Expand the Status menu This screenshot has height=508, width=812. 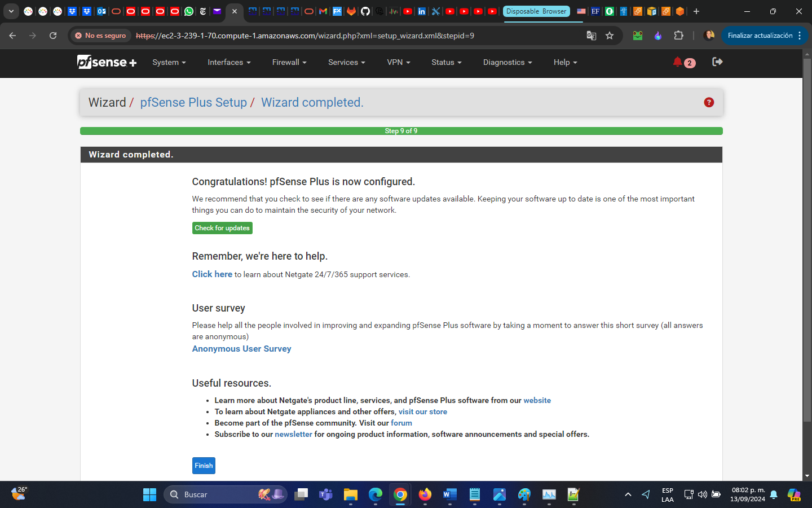[447, 62]
